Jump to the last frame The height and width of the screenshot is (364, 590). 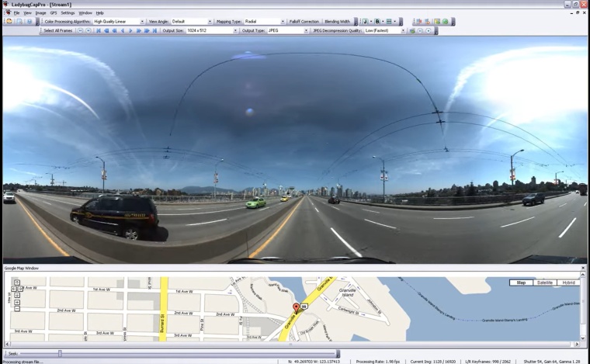point(155,31)
